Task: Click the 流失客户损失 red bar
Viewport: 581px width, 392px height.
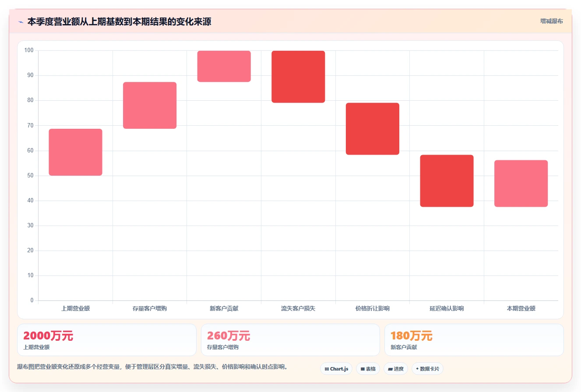Action: click(x=298, y=77)
